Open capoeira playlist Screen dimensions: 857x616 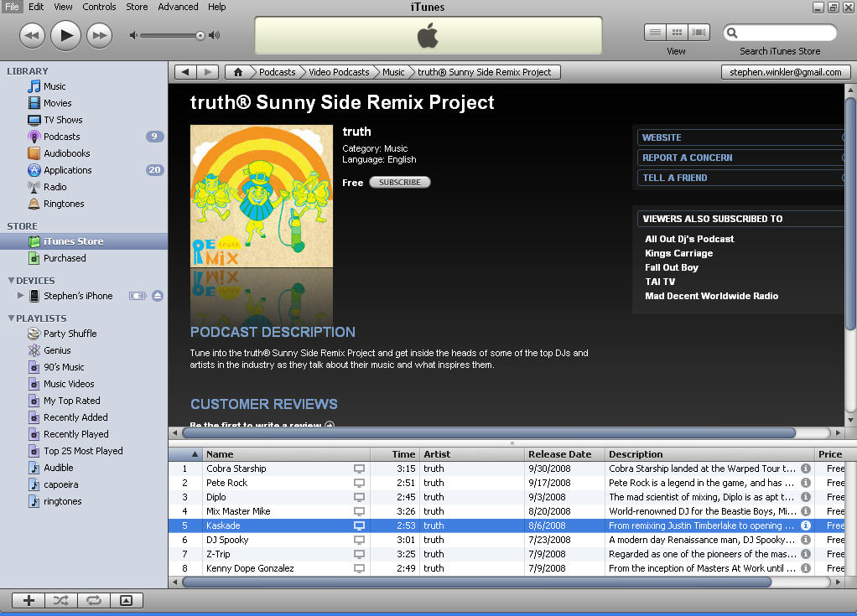60,485
